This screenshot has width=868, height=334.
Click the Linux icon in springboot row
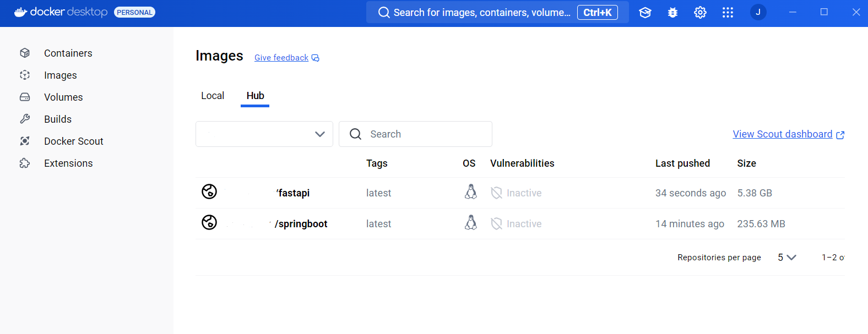click(471, 222)
